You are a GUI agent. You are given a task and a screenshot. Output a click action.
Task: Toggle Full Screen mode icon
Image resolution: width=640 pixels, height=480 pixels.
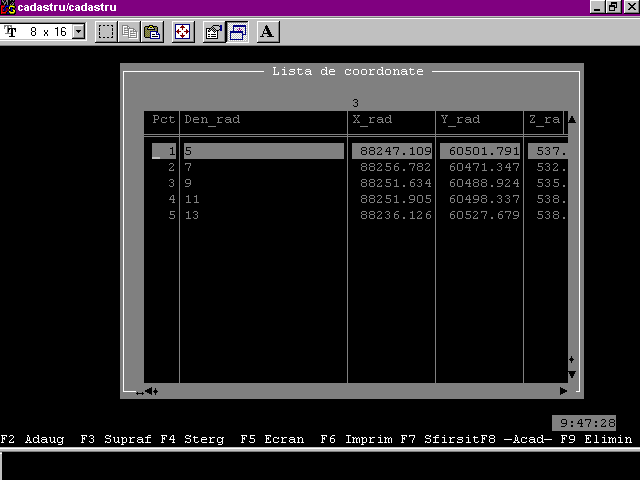click(183, 32)
